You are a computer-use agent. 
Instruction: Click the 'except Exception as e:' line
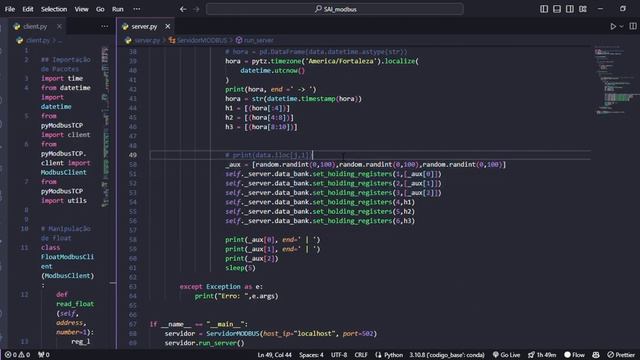221,287
